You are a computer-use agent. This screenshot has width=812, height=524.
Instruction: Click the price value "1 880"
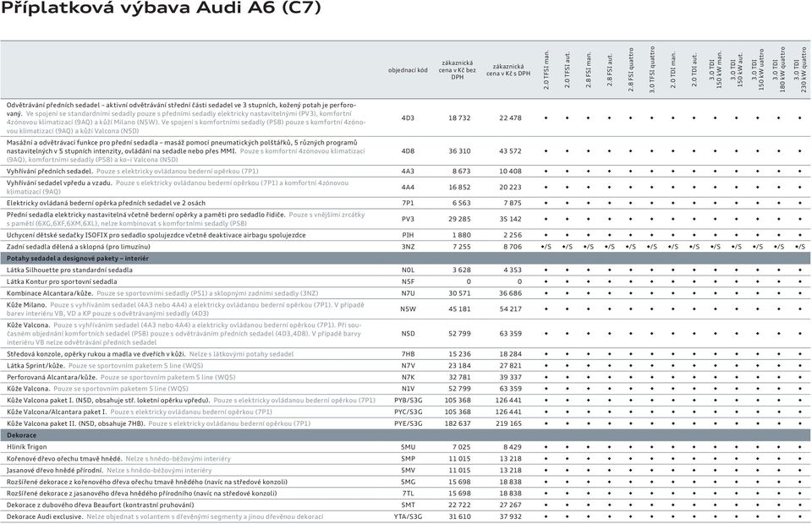click(x=462, y=235)
